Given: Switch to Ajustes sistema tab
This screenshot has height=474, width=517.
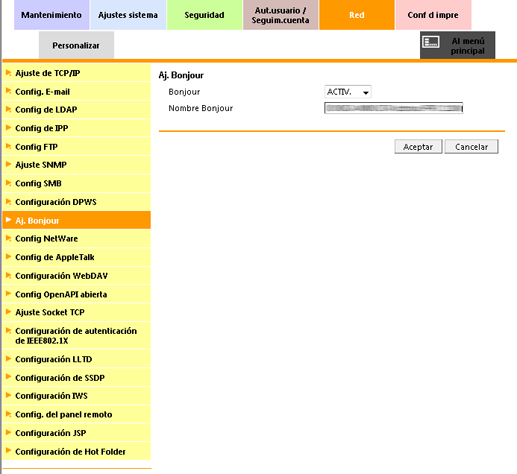Looking at the screenshot, I should tap(128, 15).
